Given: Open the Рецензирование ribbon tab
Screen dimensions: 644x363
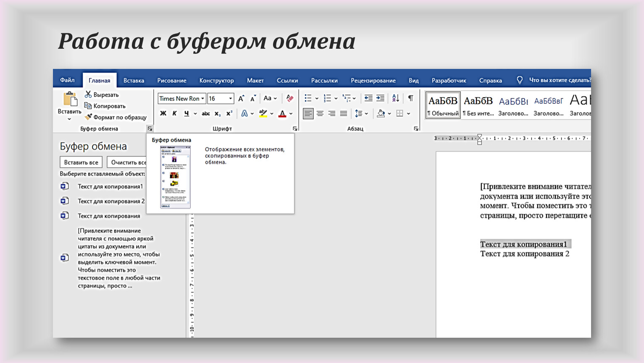Looking at the screenshot, I should [x=373, y=80].
